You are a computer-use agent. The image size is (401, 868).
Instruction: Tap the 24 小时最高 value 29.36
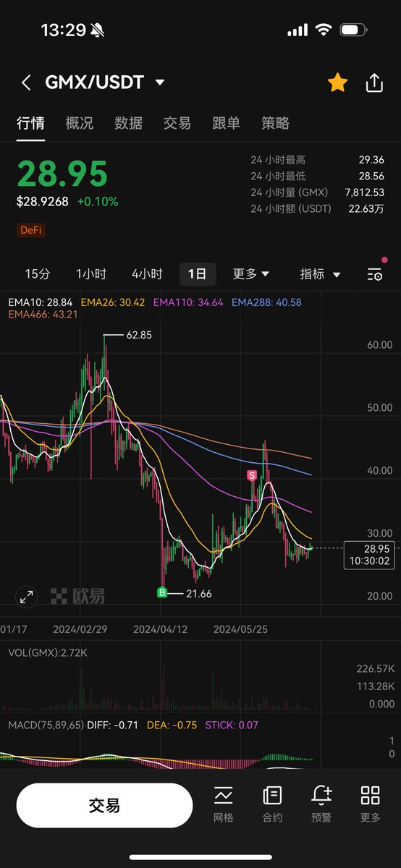(371, 159)
